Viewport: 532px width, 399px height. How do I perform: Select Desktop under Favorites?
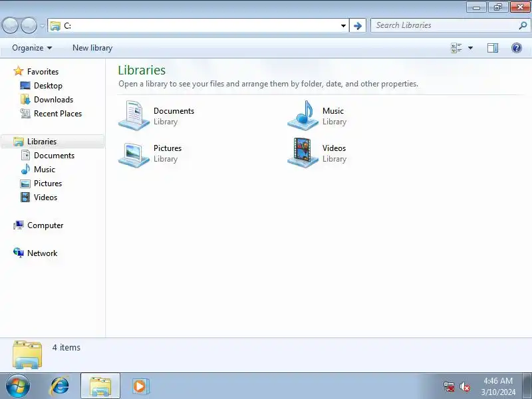[48, 86]
